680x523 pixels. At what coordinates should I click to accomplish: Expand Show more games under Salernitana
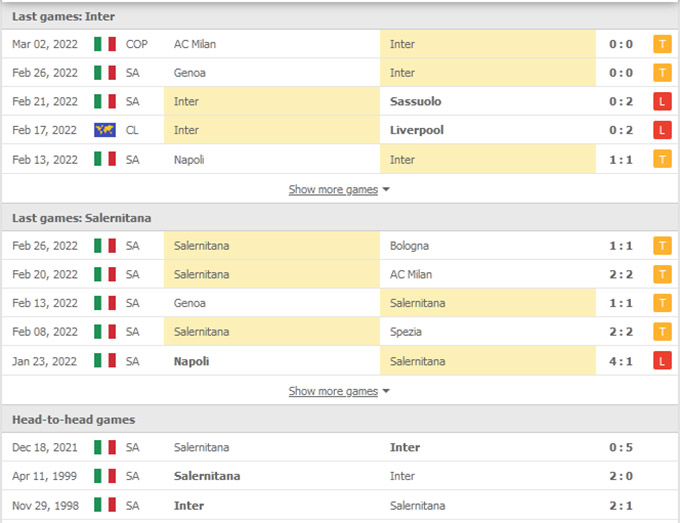[x=333, y=391]
